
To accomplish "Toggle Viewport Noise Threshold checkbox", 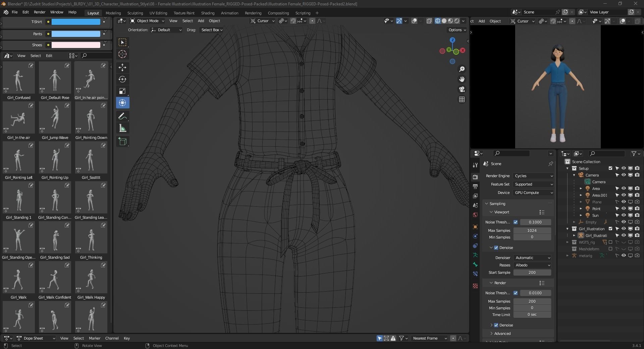I will click(516, 222).
